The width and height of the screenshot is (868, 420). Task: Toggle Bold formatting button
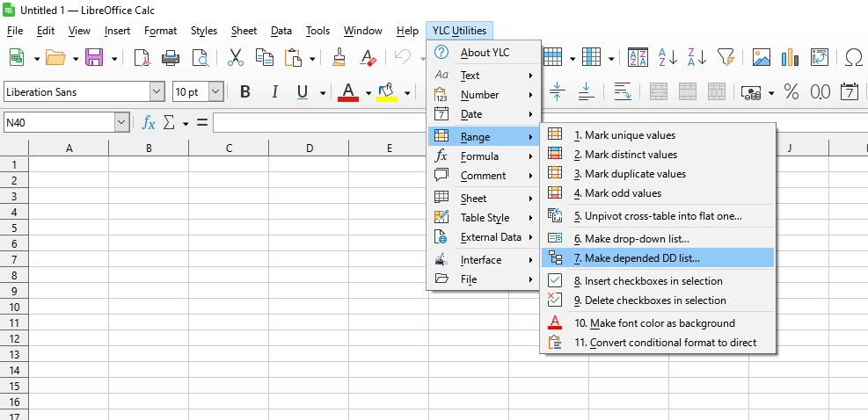click(245, 92)
